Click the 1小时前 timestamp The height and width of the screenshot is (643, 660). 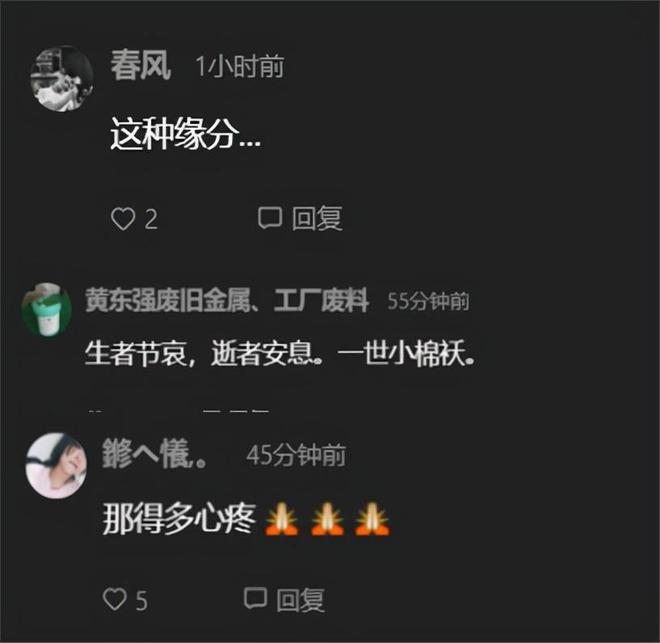pos(240,66)
